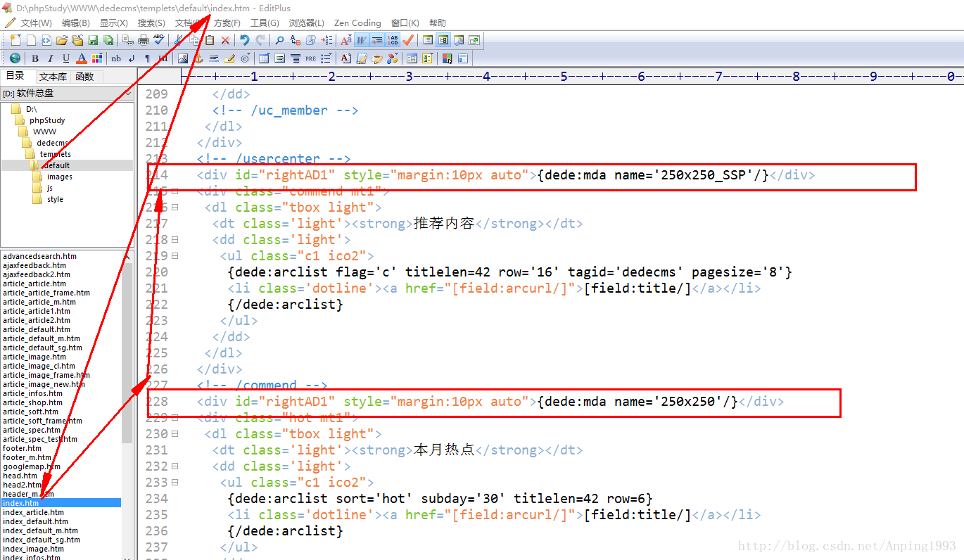964x560 pixels.
Task: Toggle the Directory window button
Action: 428,40
